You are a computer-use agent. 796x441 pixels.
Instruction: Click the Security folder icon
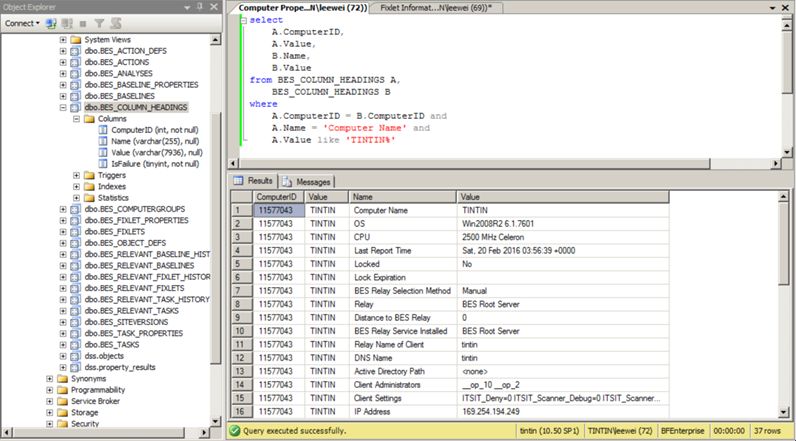coord(62,424)
